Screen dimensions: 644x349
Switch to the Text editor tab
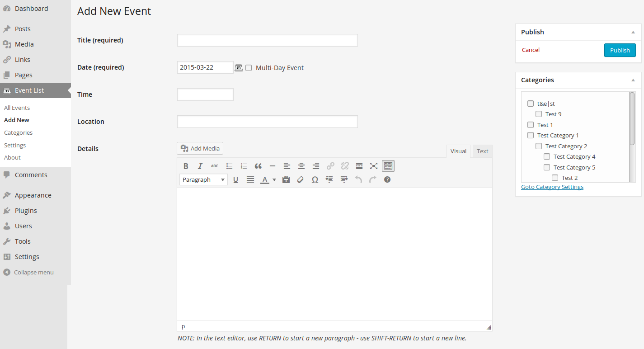tap(482, 151)
